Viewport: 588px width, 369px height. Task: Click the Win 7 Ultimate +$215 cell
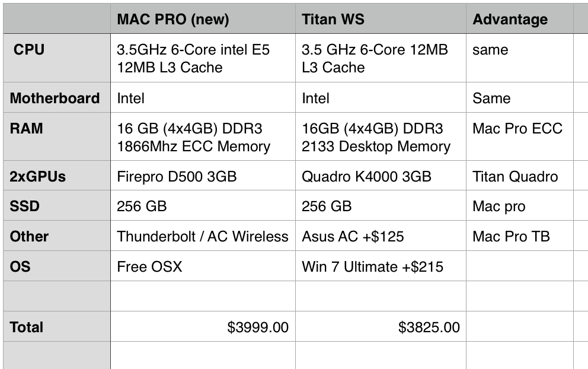381,266
